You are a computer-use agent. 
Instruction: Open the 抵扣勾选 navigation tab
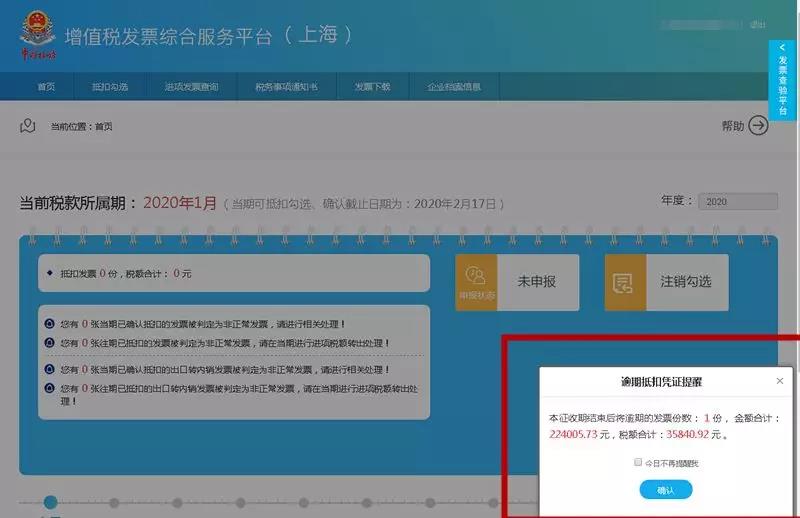tap(110, 87)
